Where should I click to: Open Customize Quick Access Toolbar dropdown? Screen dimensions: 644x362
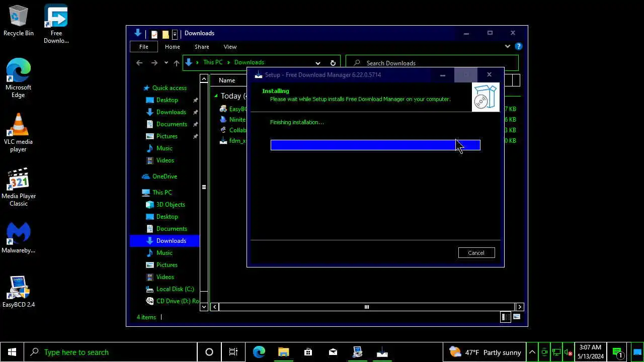point(175,34)
